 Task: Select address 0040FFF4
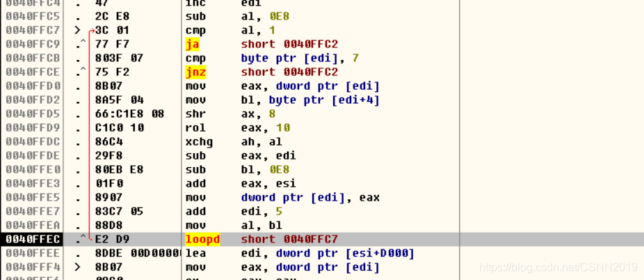click(33, 267)
